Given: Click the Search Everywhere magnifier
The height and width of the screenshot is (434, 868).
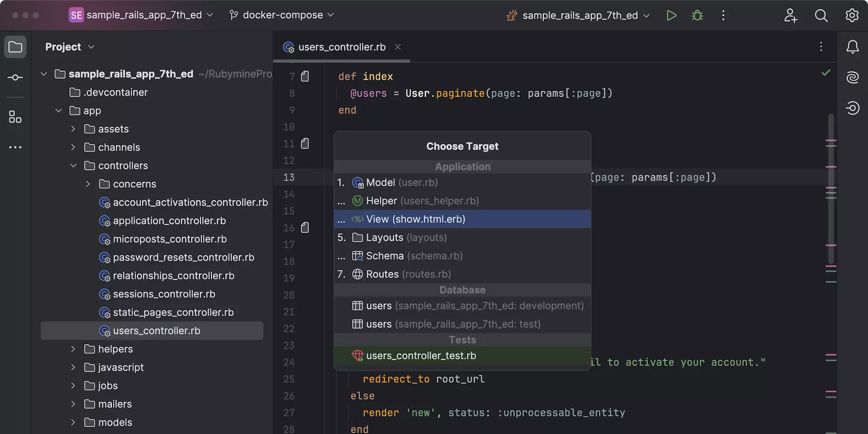Looking at the screenshot, I should pyautogui.click(x=821, y=15).
